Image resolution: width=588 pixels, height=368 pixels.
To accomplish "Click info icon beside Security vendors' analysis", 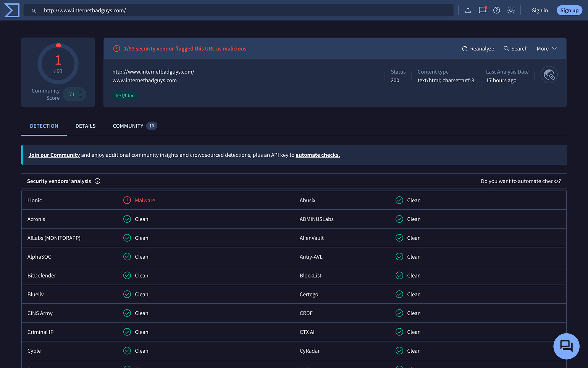I will 97,181.
